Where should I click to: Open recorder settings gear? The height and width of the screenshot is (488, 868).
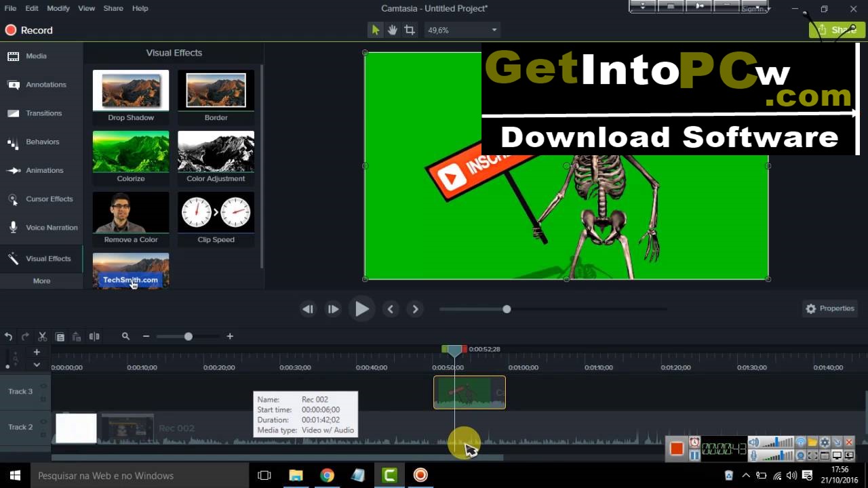tap(825, 443)
